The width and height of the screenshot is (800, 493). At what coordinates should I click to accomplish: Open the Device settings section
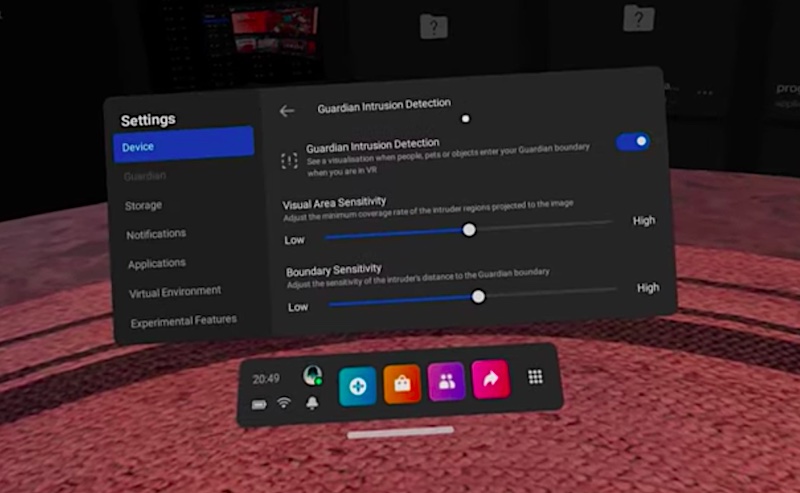pyautogui.click(x=184, y=145)
